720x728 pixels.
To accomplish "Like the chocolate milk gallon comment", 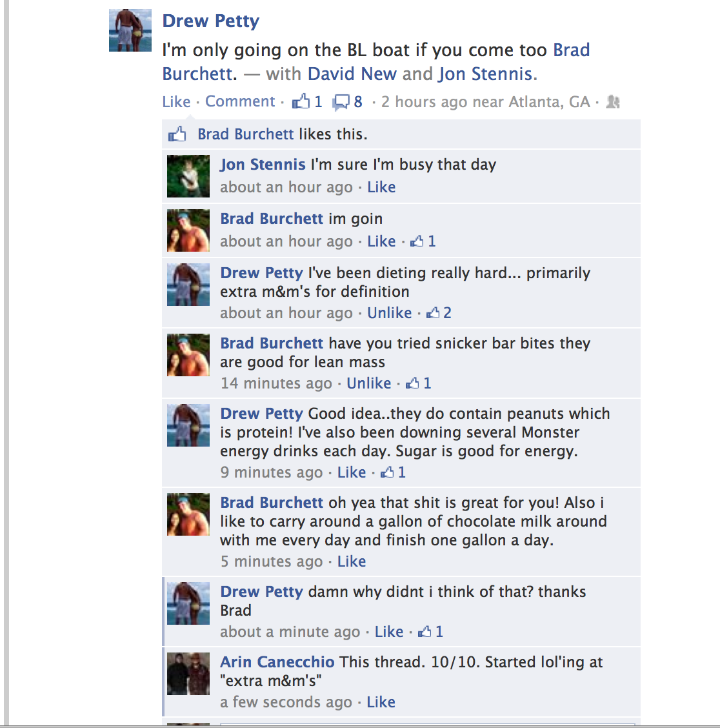I will 352,561.
